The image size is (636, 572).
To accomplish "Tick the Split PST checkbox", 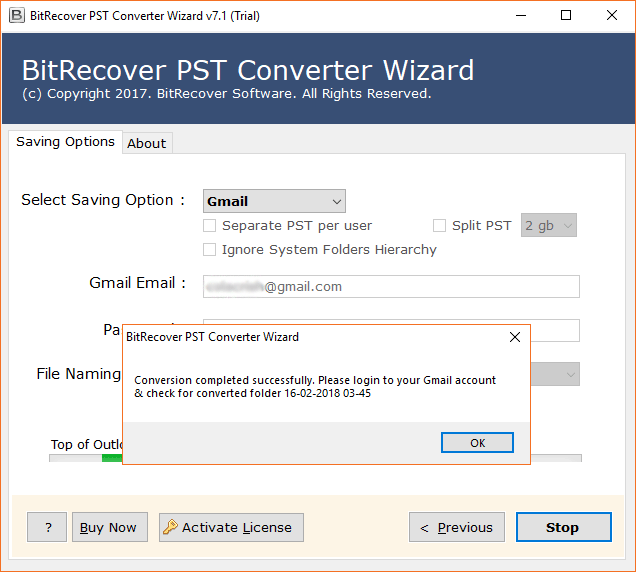I will [439, 226].
